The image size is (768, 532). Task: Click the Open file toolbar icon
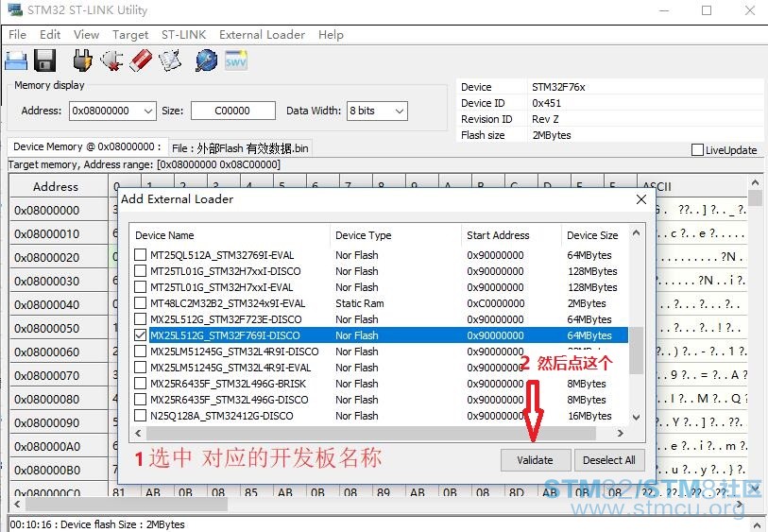click(16, 61)
